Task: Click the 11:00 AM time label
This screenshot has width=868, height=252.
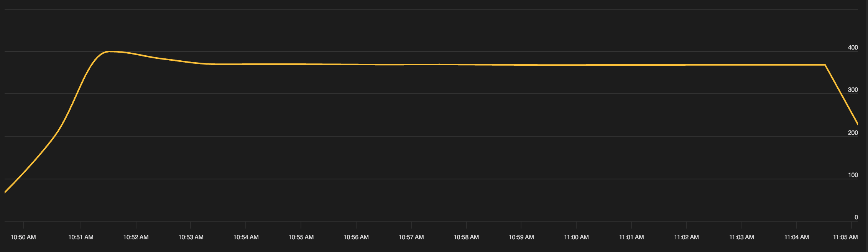Action: coord(576,237)
